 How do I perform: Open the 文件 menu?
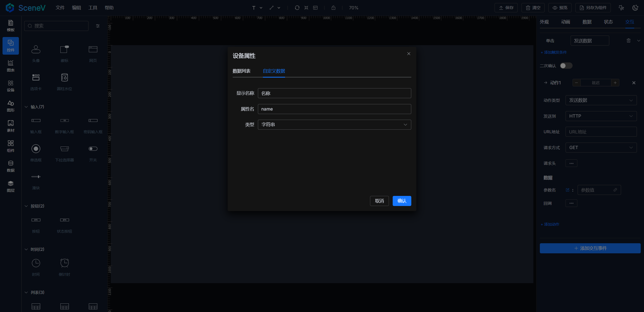point(60,8)
